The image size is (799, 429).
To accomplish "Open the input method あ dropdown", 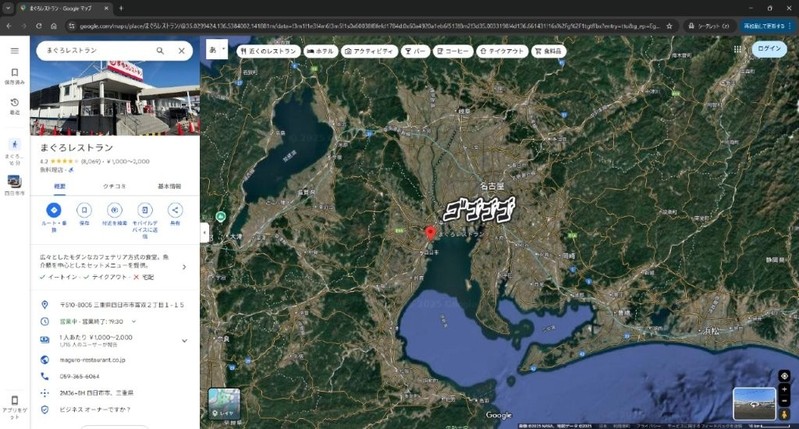I will [217, 50].
